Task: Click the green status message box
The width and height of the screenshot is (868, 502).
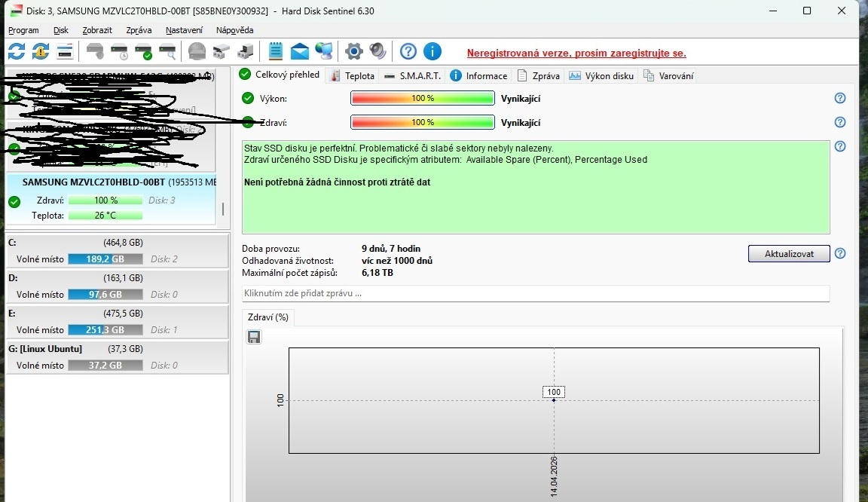Action: coord(536,187)
